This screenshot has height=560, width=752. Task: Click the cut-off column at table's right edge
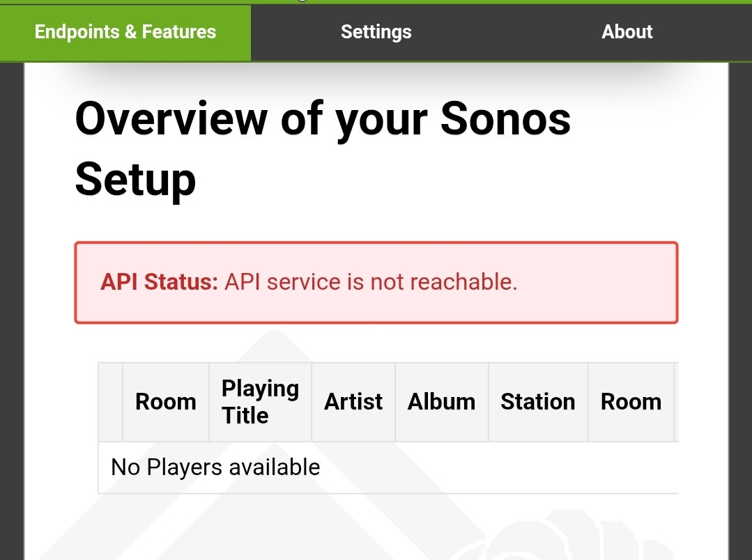[x=676, y=402]
